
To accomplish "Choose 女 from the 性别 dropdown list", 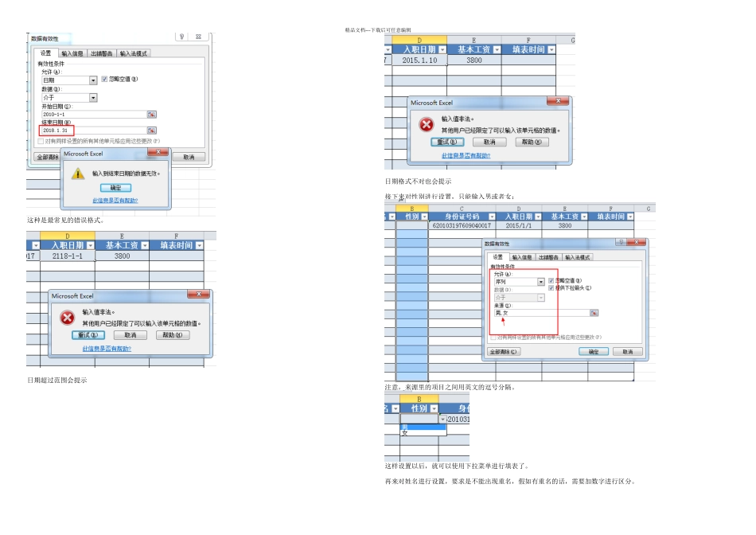I will pyautogui.click(x=423, y=433).
